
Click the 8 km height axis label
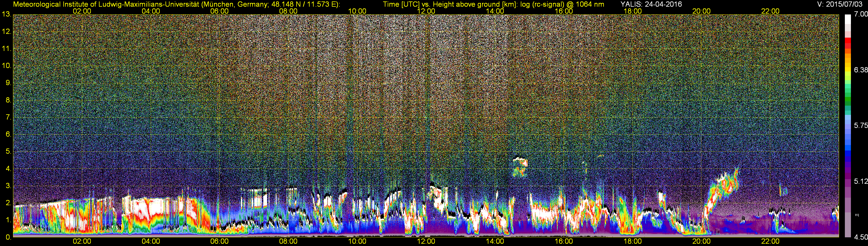(x=8, y=100)
